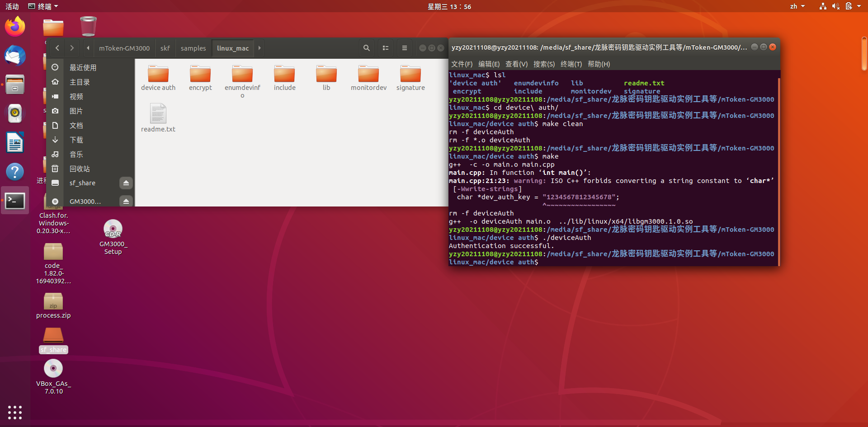
Task: Open Videos (视频) in sidebar
Action: [90, 96]
